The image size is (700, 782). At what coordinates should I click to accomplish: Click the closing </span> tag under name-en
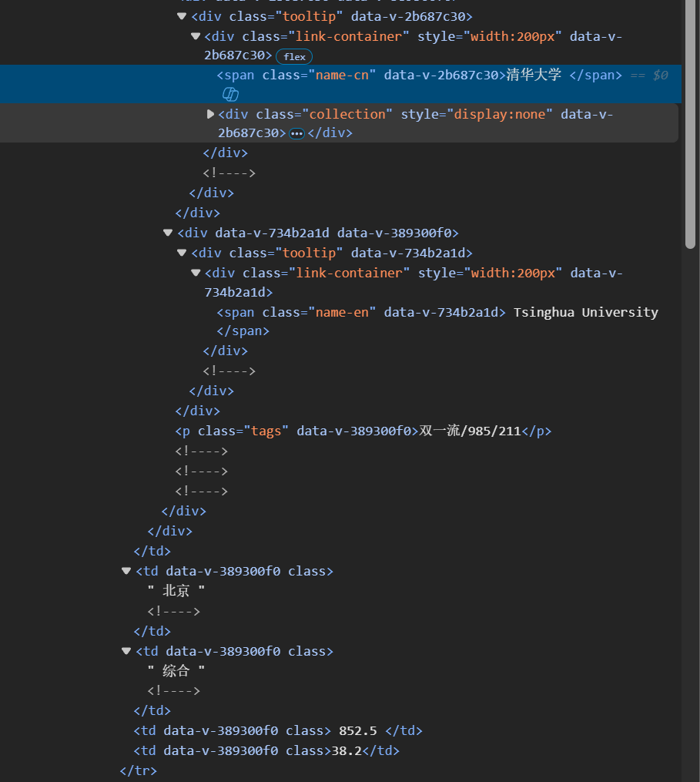click(243, 331)
